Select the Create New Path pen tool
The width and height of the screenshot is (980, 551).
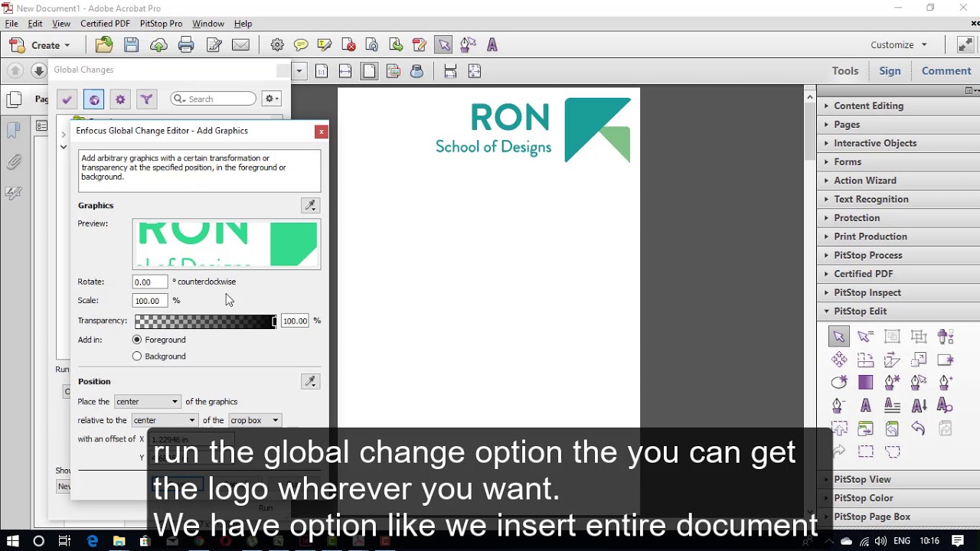(893, 383)
